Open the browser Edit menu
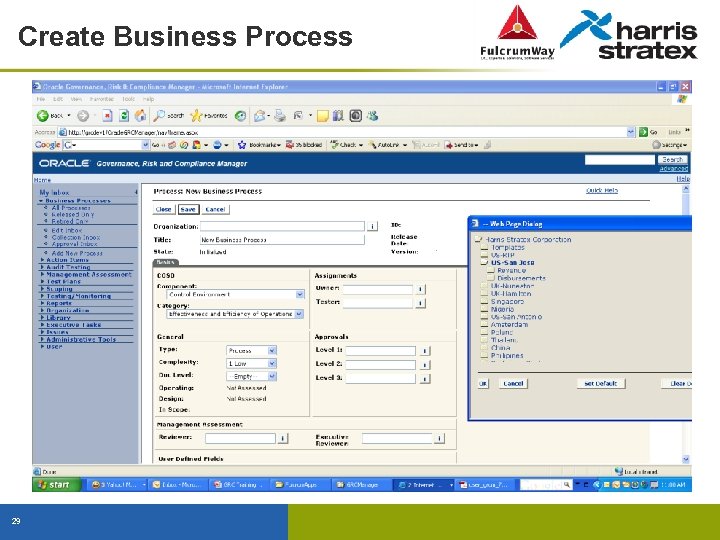The image size is (720, 540). [x=58, y=99]
